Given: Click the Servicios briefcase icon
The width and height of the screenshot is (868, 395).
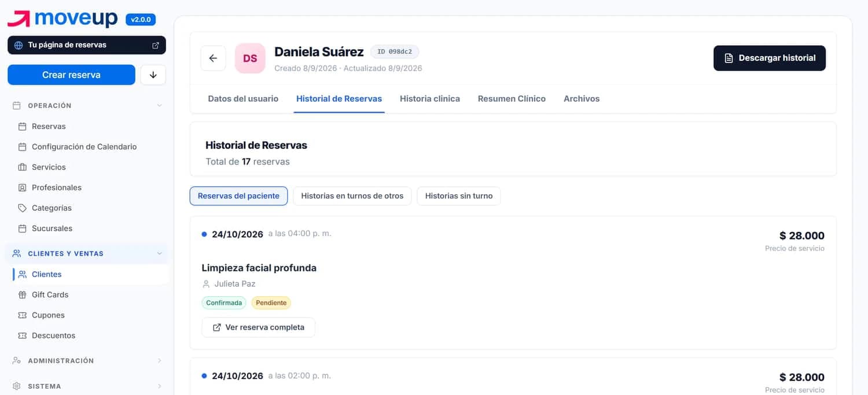Looking at the screenshot, I should point(23,167).
